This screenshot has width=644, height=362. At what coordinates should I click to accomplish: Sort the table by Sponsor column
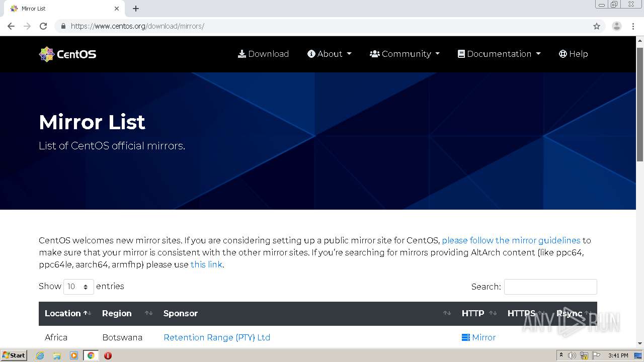306,313
